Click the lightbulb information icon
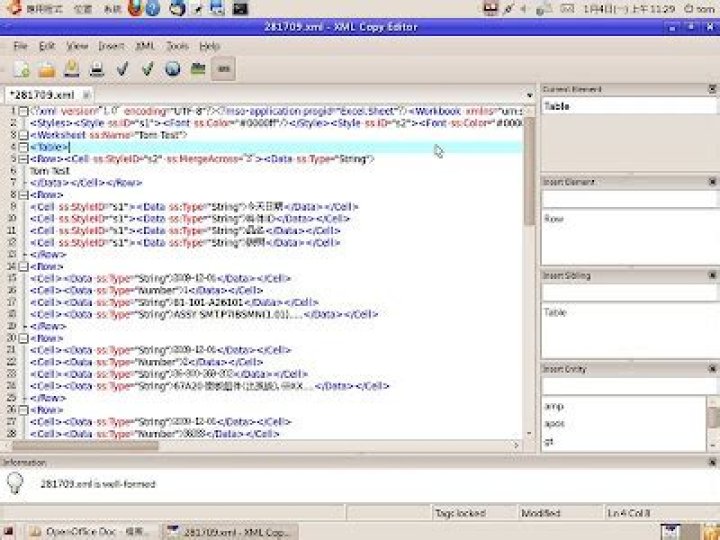Viewport: 720px width, 540px height. coord(15,483)
